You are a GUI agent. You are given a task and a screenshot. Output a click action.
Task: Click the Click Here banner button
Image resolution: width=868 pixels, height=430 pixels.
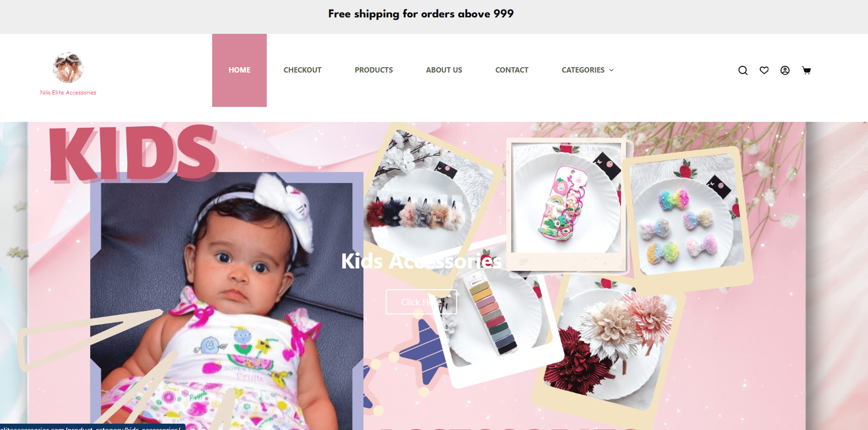tap(421, 302)
